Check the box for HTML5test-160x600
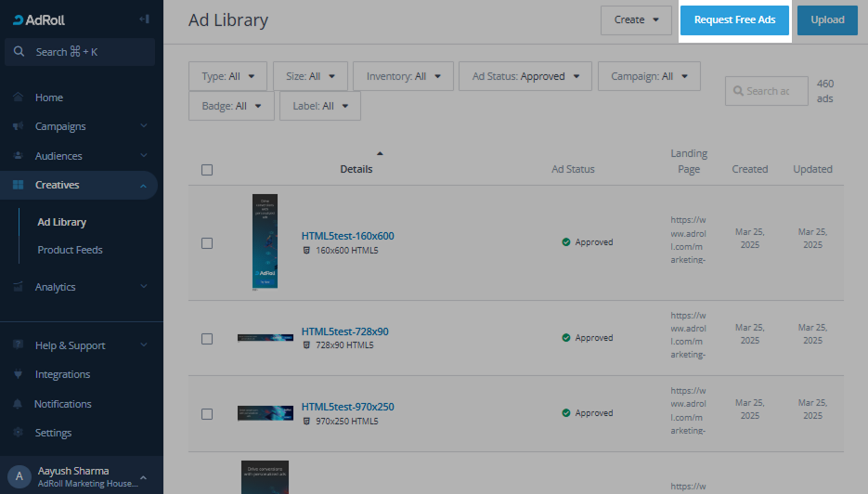The width and height of the screenshot is (868, 494). tap(207, 243)
